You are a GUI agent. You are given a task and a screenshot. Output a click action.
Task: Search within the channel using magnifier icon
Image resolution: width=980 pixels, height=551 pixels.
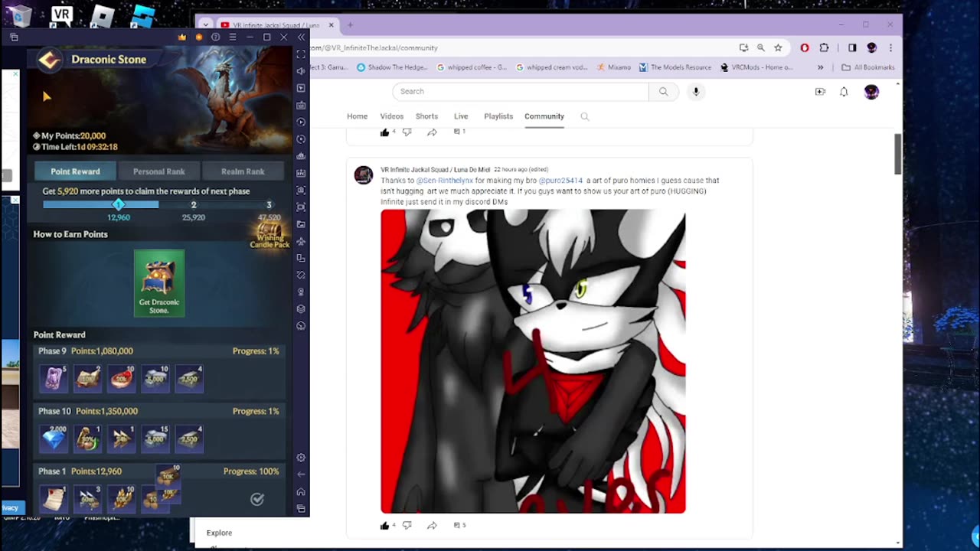(x=585, y=116)
